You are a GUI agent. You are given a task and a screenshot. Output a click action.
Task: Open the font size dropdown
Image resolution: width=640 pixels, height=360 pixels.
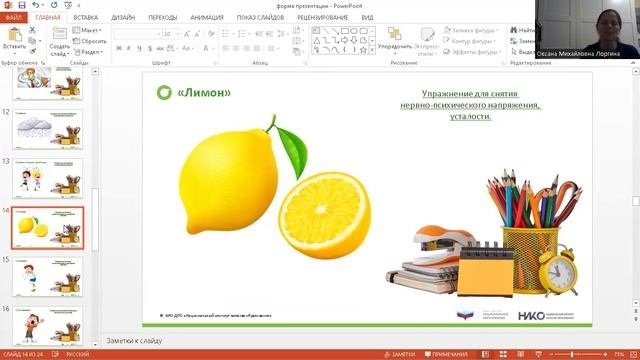(x=178, y=34)
